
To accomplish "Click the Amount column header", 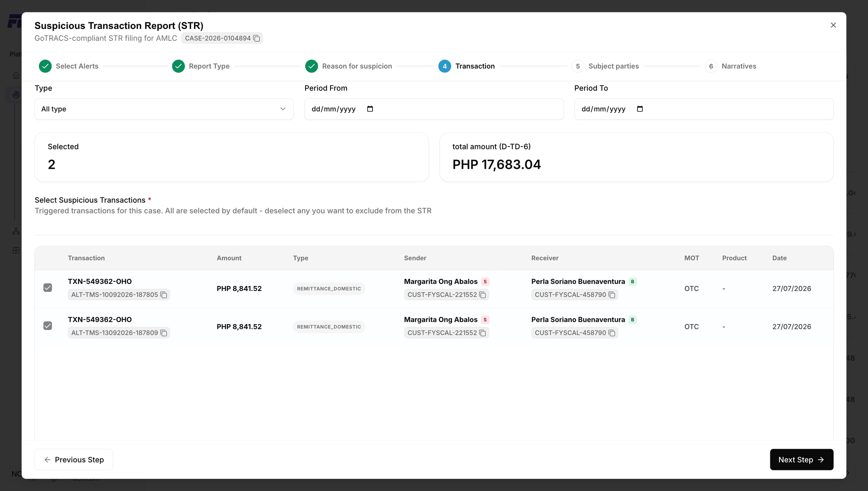I will point(229,258).
